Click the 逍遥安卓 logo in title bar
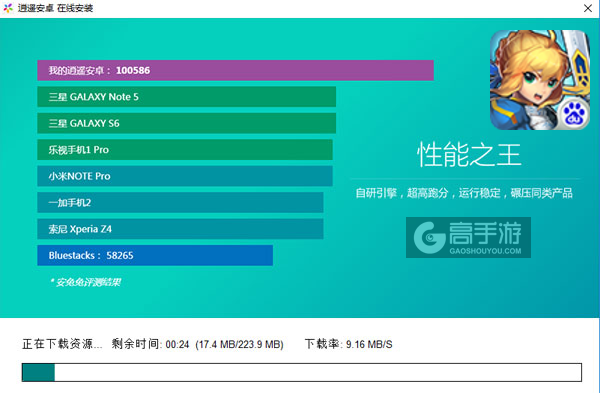Image resolution: width=600 pixels, height=393 pixels. coord(8,8)
